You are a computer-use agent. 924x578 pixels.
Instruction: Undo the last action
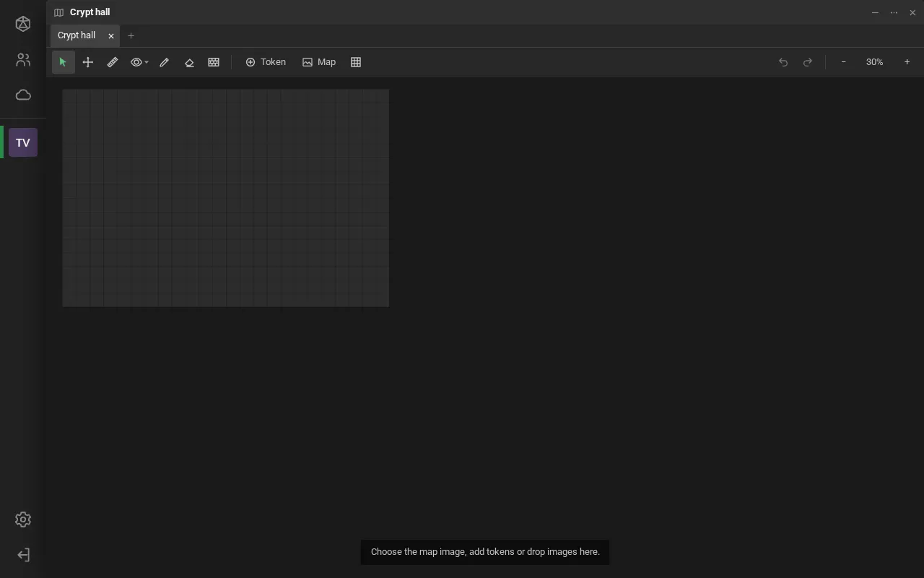point(783,62)
